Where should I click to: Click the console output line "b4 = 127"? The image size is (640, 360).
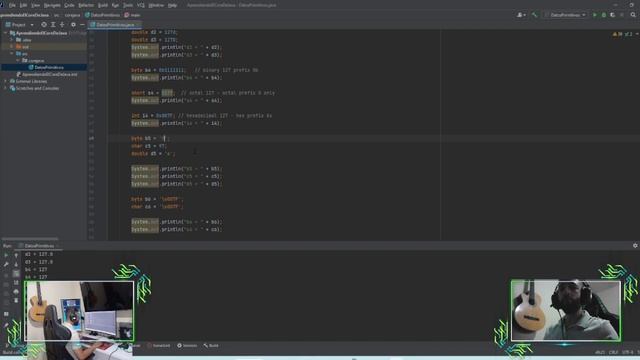[x=36, y=270]
